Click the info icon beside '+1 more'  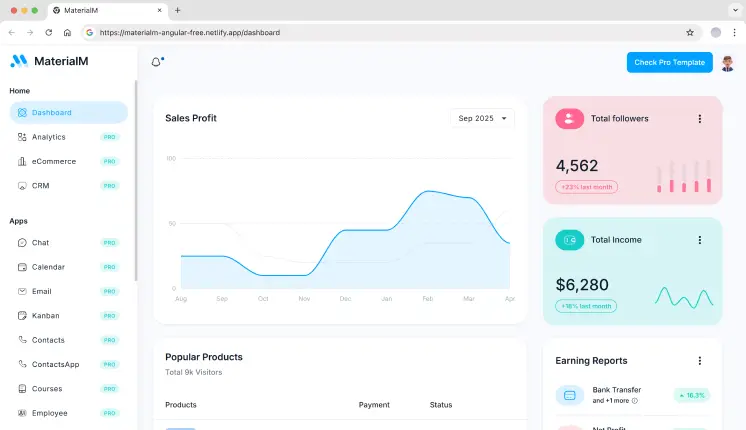pyautogui.click(x=635, y=401)
